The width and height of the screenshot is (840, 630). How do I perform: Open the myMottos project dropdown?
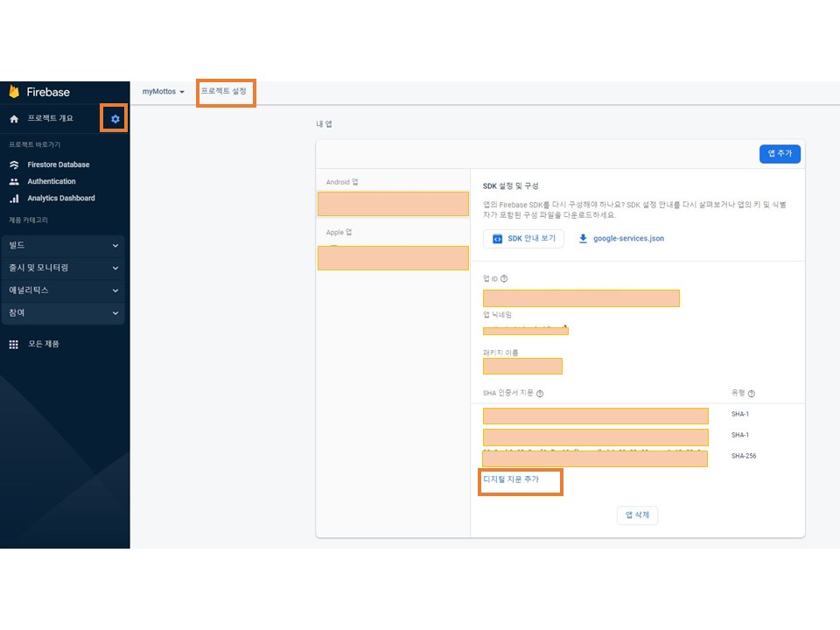[x=163, y=92]
